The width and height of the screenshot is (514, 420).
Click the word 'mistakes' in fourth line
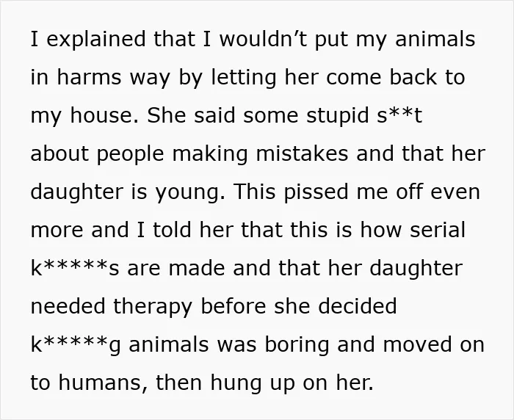(x=302, y=153)
